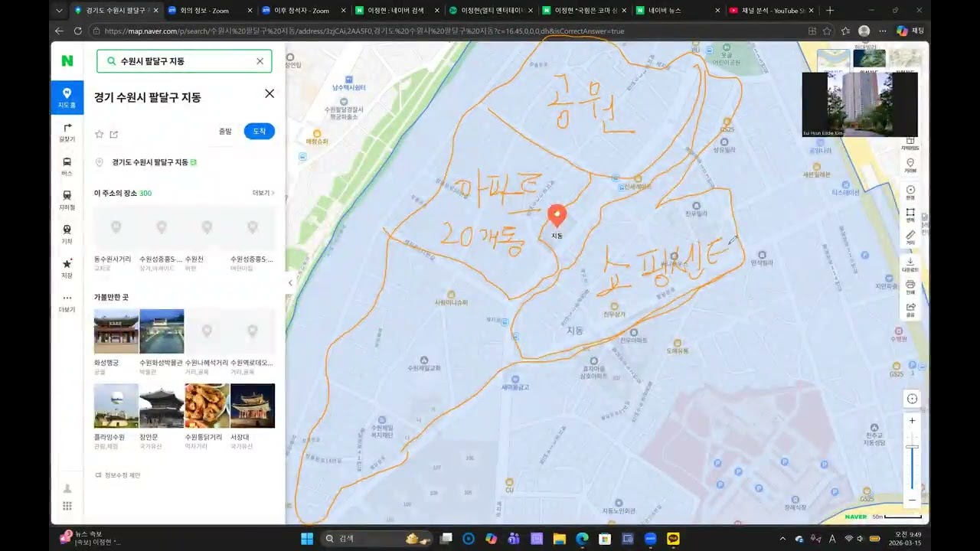Viewport: 980px width, 551px height.
Task: Reload the current page
Action: [x=77, y=31]
